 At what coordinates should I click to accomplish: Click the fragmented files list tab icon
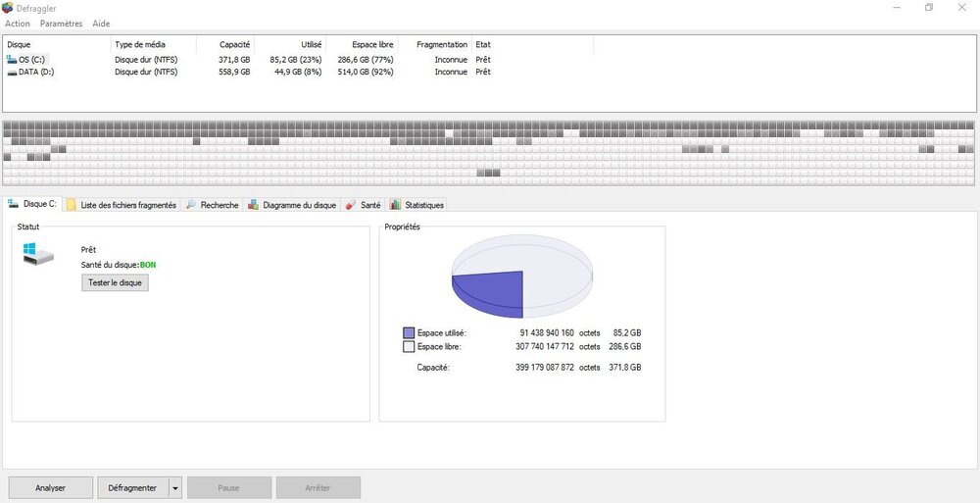(x=72, y=205)
